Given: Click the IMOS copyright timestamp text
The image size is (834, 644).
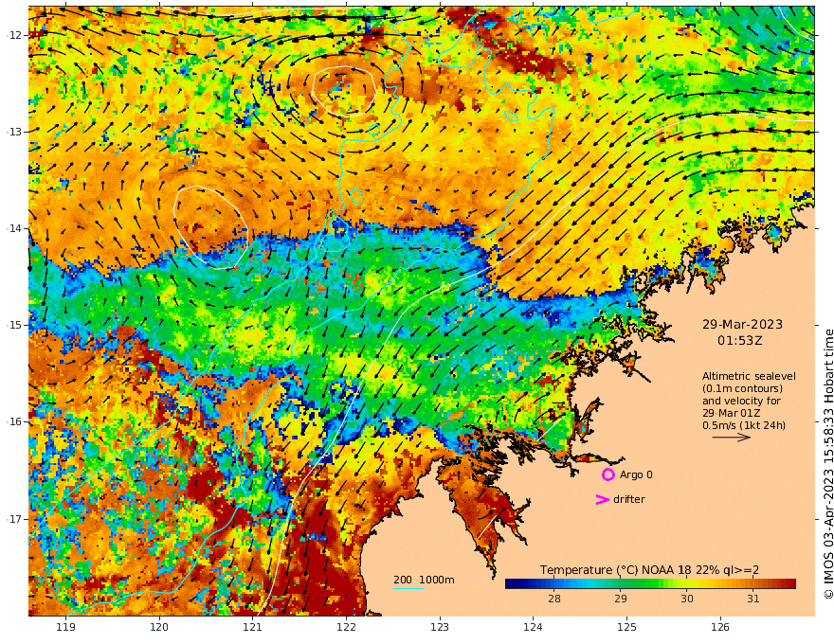Looking at the screenshot, I should [x=827, y=464].
